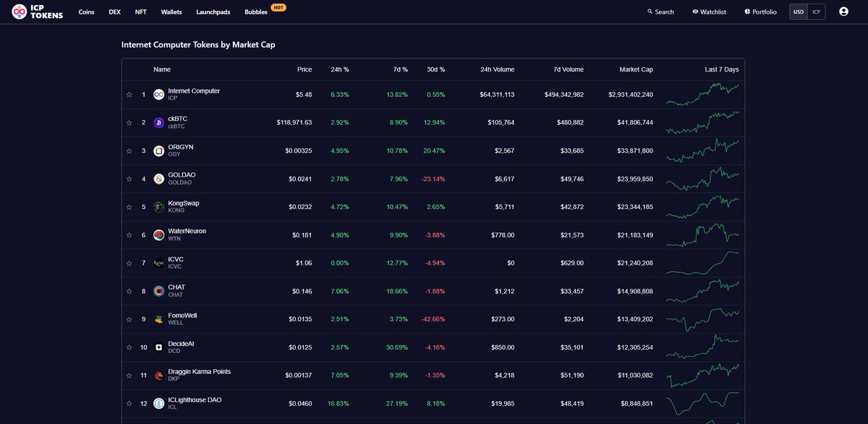This screenshot has height=424, width=868.
Task: Open the user account icon
Action: pyautogui.click(x=843, y=12)
